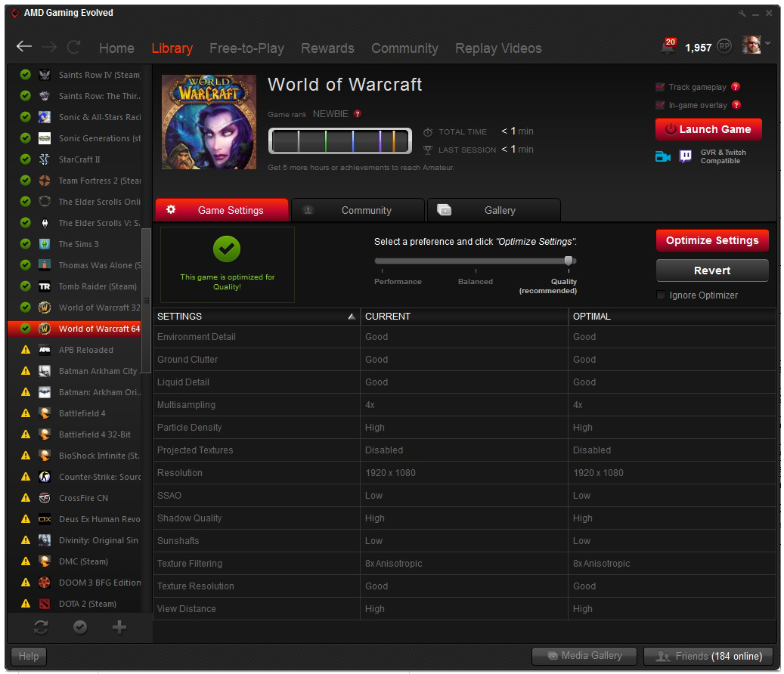This screenshot has height=674, width=784.
Task: Open the wrench settings menu in title bar
Action: point(742,14)
